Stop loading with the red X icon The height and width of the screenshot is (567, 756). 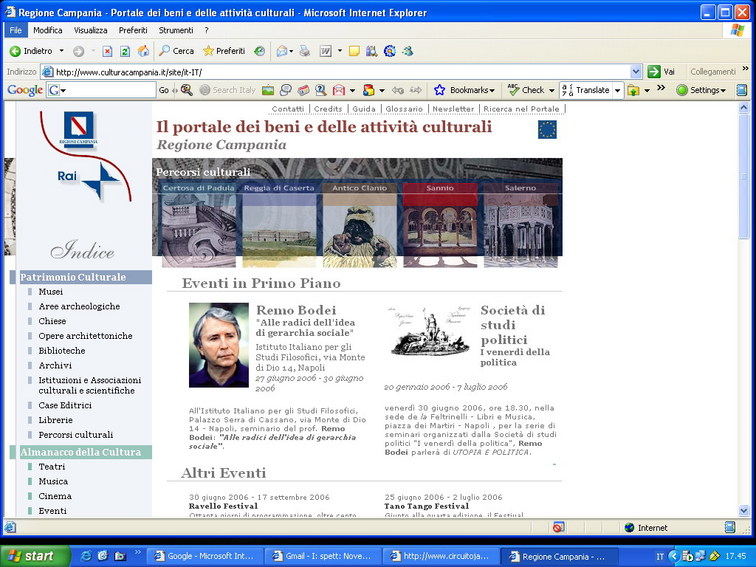(x=107, y=51)
